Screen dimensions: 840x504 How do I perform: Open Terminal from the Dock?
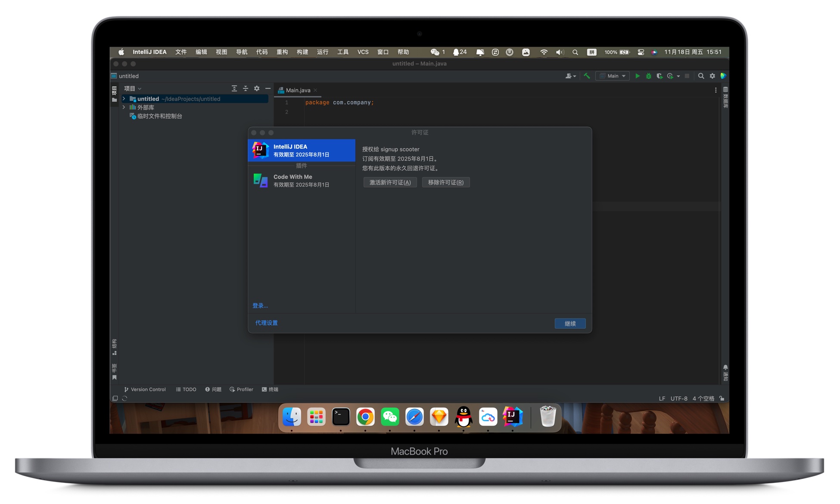click(341, 417)
